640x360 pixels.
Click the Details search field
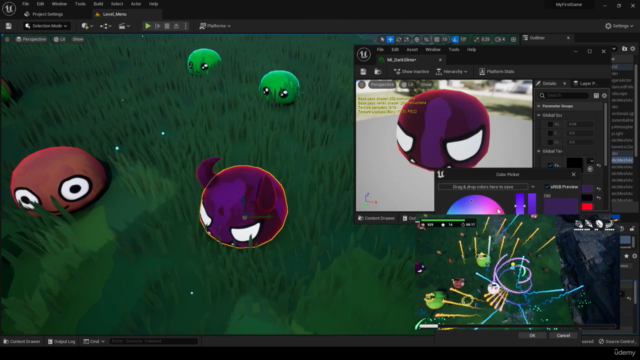point(564,96)
